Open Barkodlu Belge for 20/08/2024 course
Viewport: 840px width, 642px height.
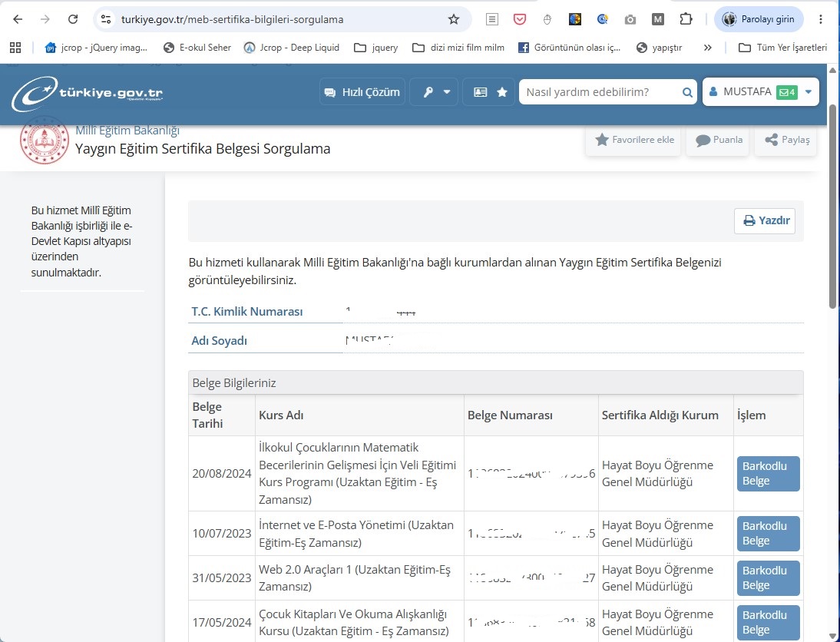769,474
